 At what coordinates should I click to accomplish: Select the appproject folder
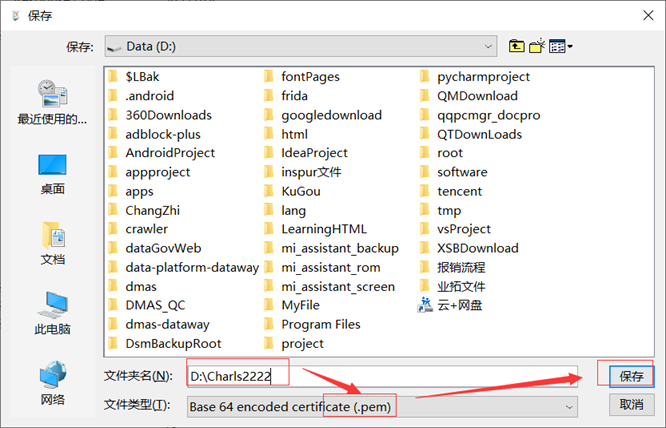pyautogui.click(x=150, y=172)
